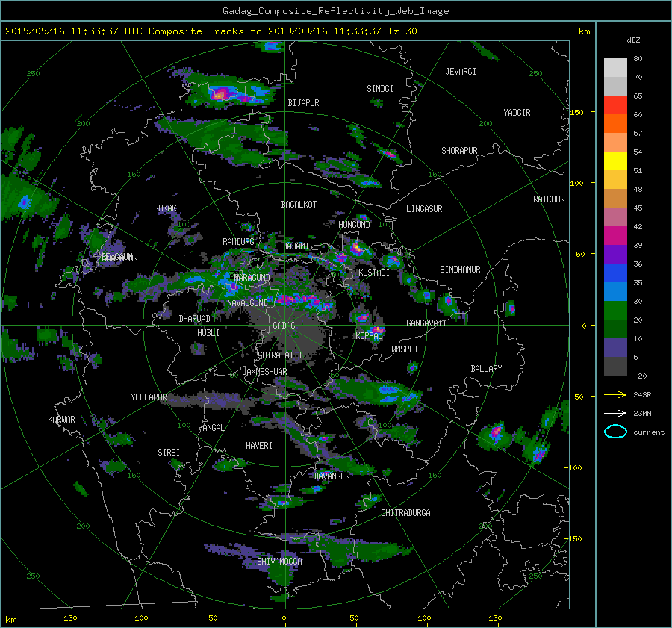Screen dimensions: 672x628
Task: Click the NAVALGUND city label
Action: (247, 303)
